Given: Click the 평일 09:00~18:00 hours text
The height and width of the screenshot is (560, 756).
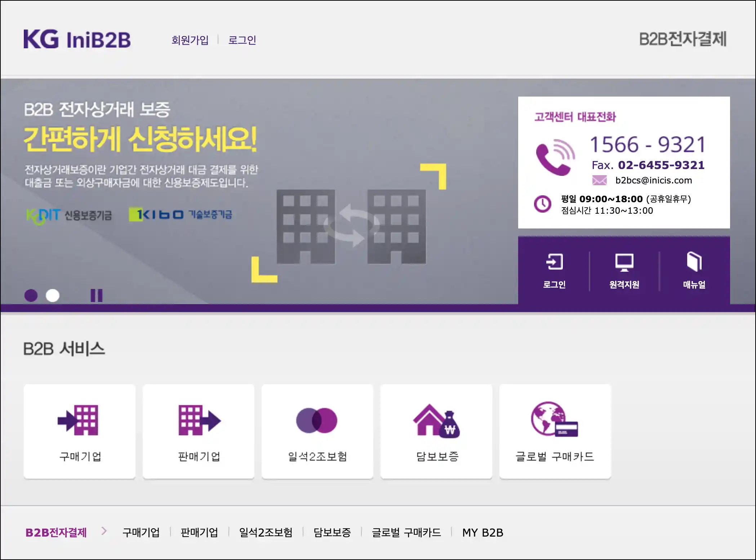Looking at the screenshot, I should (602, 199).
